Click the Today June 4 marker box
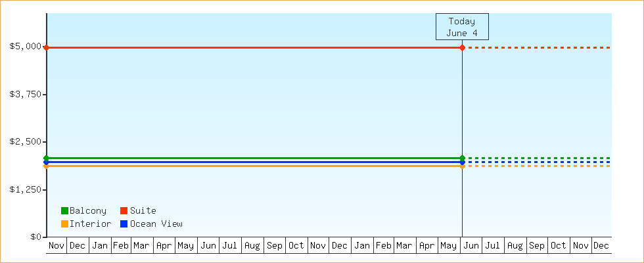The width and height of the screenshot is (644, 263). (x=462, y=27)
